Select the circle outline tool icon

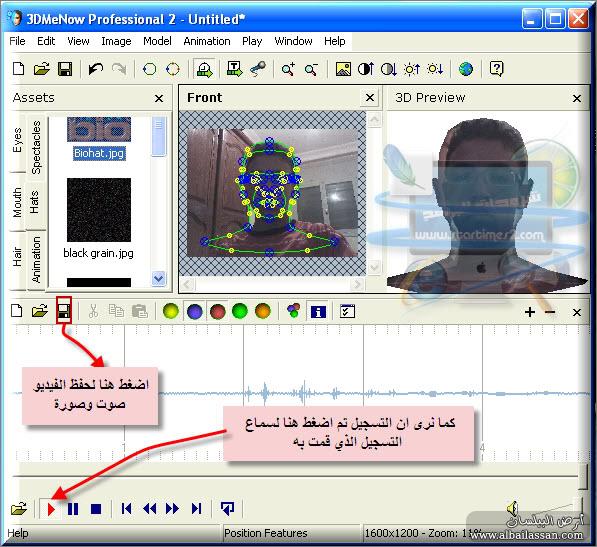pyautogui.click(x=150, y=69)
